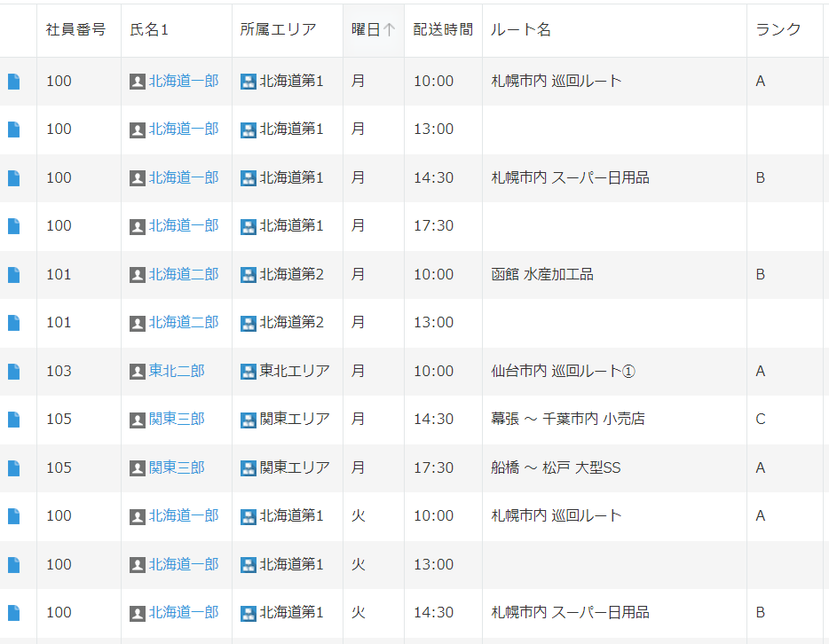Open record details icon for 北海道一郎 月 14:30 row
Viewport: 829px width, 644px height.
click(x=13, y=178)
